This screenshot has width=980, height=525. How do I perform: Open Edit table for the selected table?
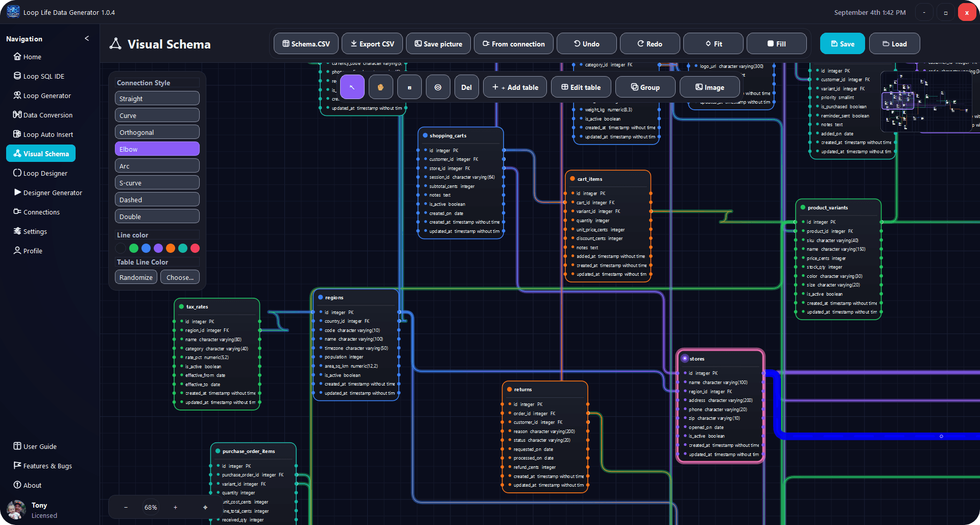581,87
